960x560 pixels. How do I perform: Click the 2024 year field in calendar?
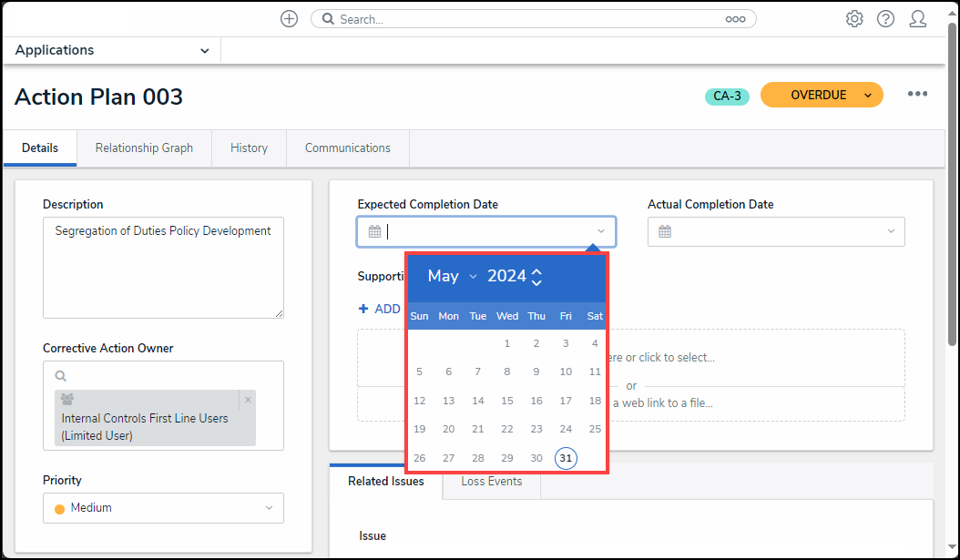pyautogui.click(x=507, y=276)
